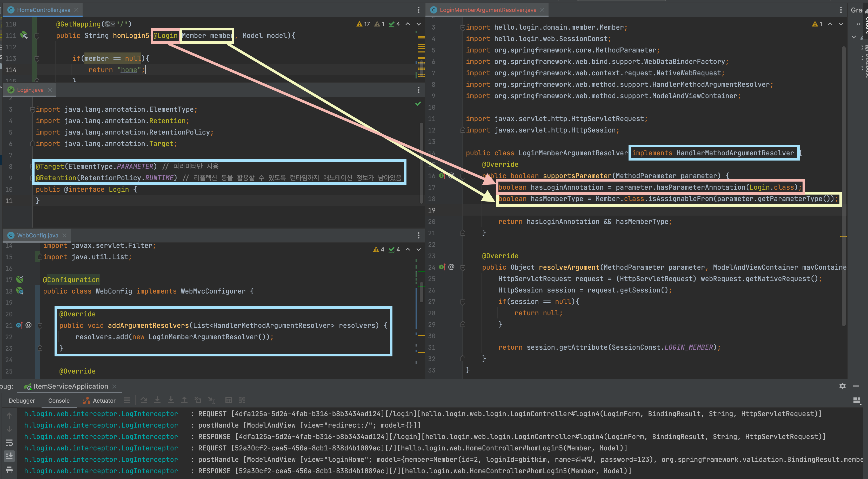Go to next highlighted error in LoginMemberArgumentResolver
The image size is (868, 479).
(x=841, y=24)
